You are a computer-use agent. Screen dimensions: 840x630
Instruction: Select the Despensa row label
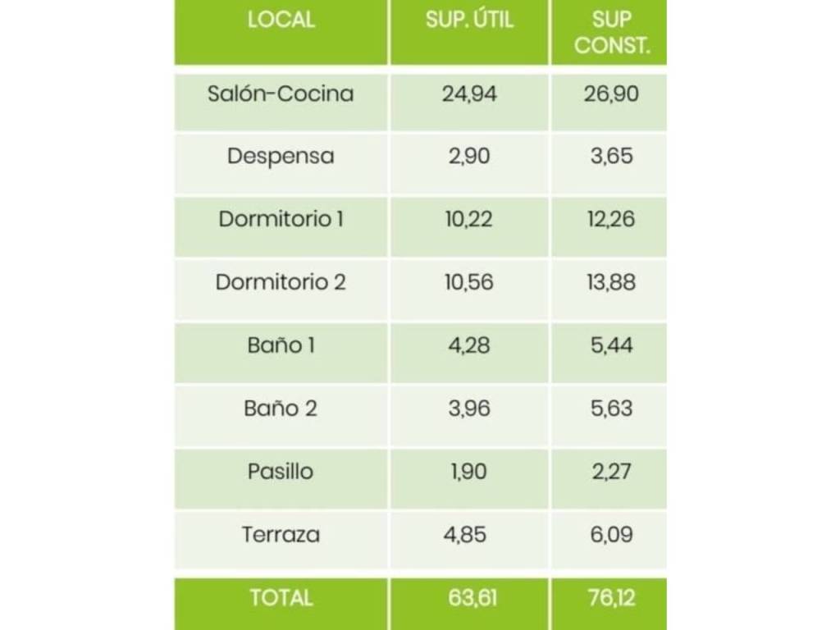click(281, 157)
